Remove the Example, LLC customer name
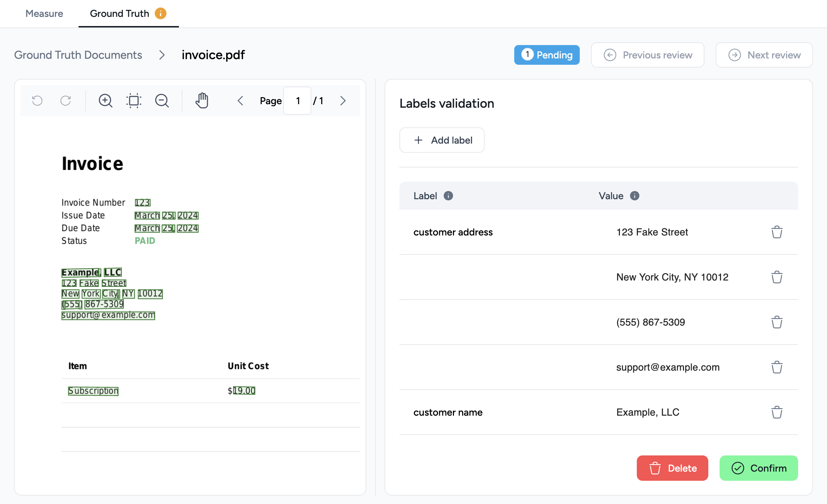Image resolution: width=827 pixels, height=504 pixels. [x=777, y=412]
